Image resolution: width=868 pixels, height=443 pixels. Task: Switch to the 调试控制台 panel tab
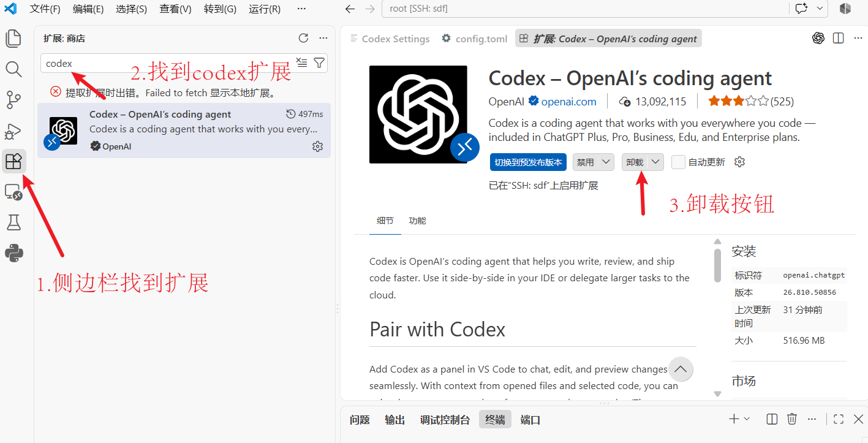click(x=445, y=420)
